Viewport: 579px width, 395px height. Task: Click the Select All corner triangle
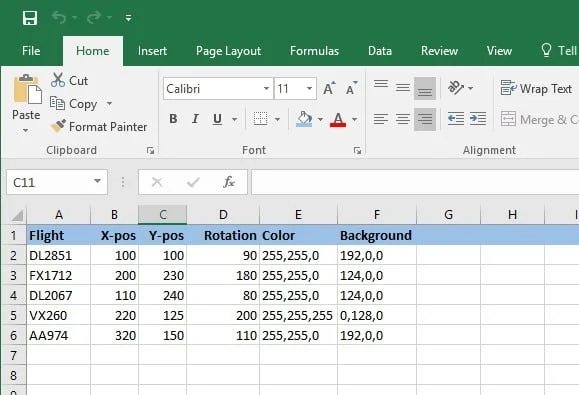16,215
